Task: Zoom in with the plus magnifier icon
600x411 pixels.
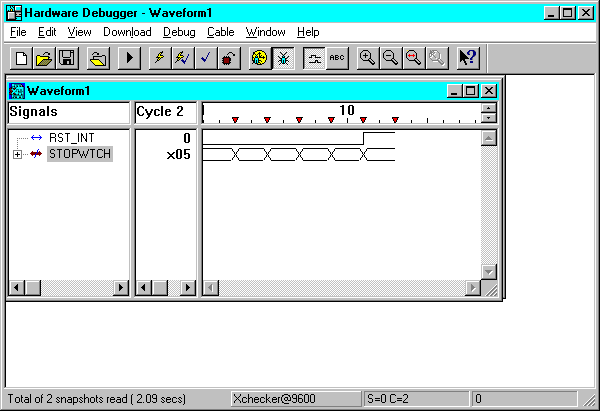Action: point(368,58)
